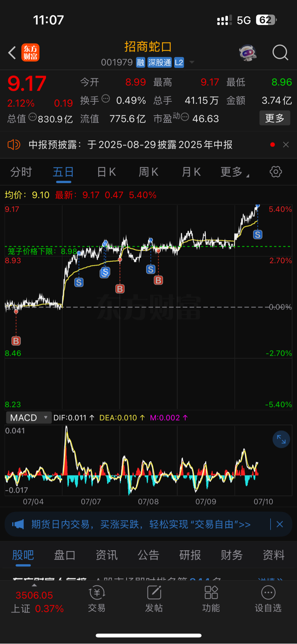
Task: Tap the M:0.002 readout
Action: pos(169,418)
